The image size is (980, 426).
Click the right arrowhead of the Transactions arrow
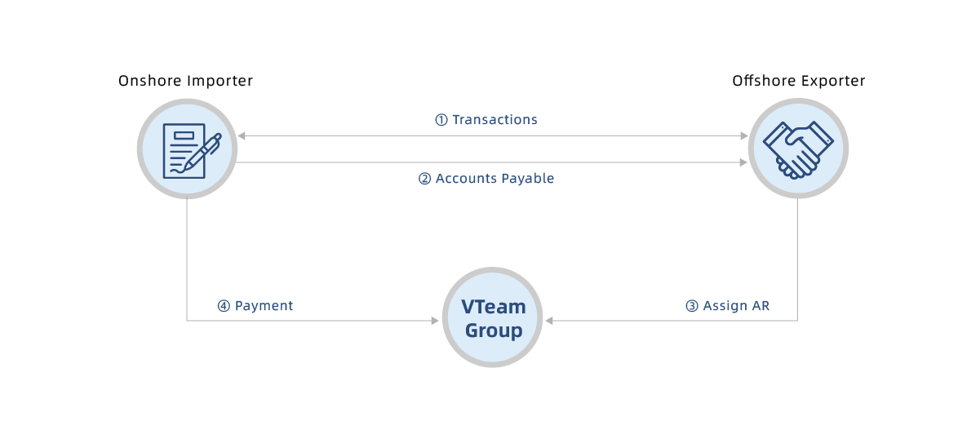tap(743, 135)
